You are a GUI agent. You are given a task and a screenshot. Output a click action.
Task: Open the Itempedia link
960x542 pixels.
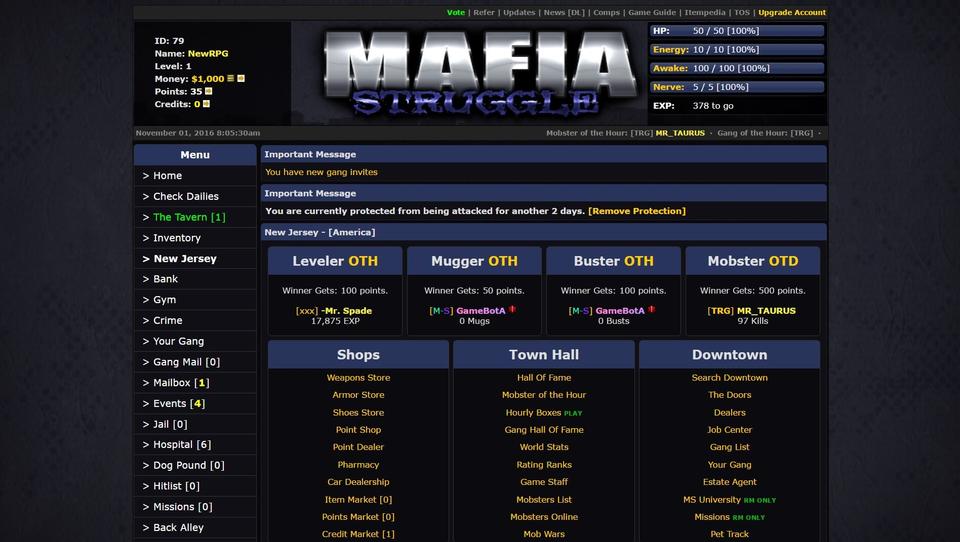(705, 12)
